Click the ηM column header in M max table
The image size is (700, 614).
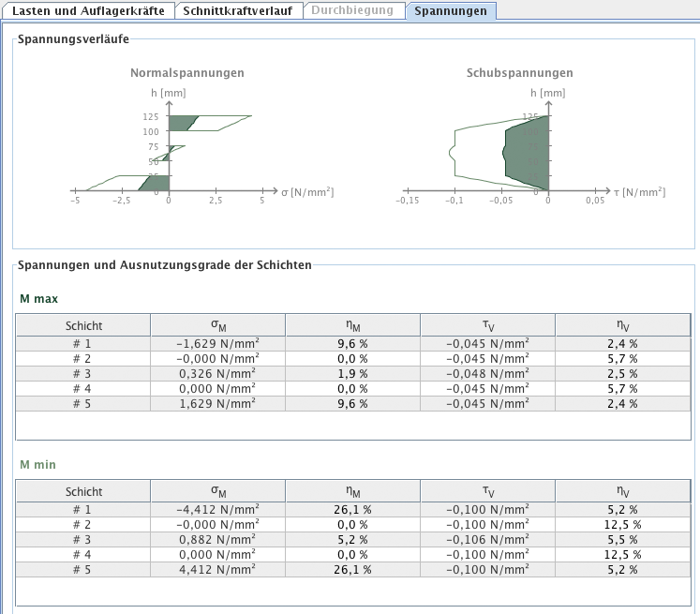(x=352, y=325)
